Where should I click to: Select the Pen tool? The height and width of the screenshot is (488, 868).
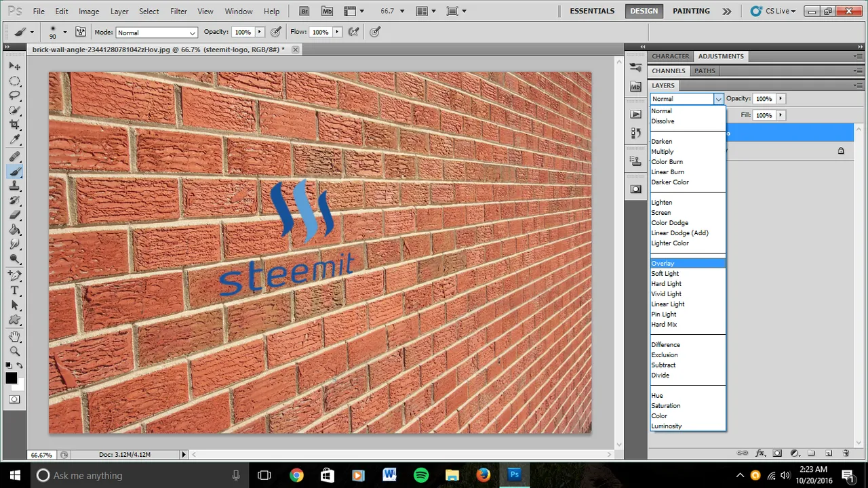coord(15,277)
